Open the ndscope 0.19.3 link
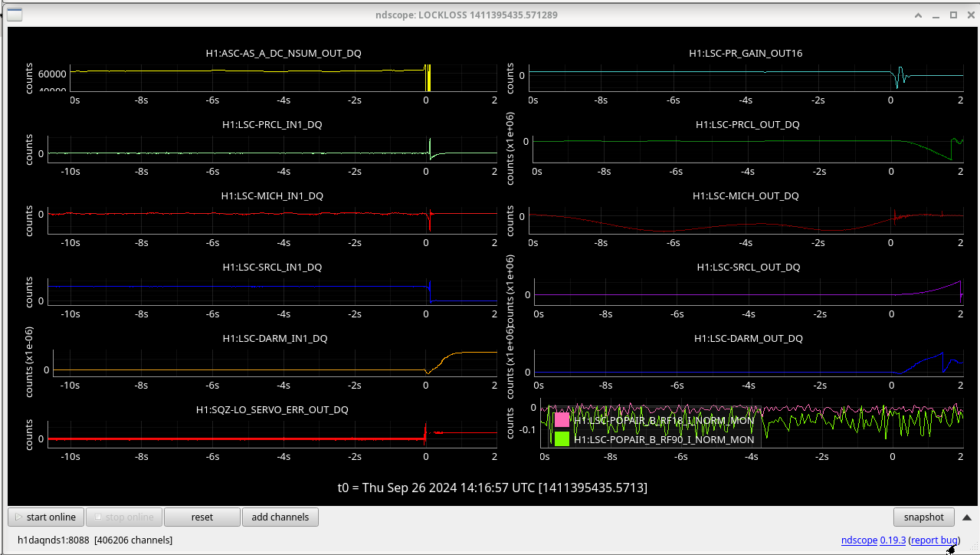This screenshot has height=555, width=980. 873,540
